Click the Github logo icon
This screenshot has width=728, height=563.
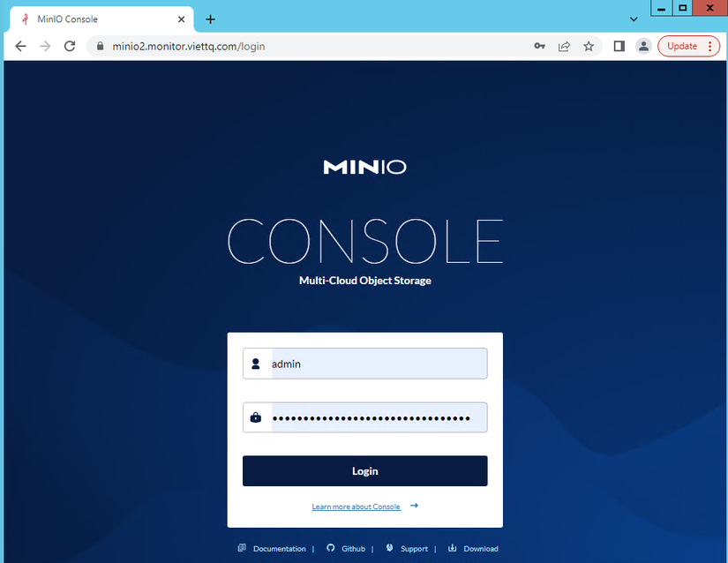[x=330, y=548]
